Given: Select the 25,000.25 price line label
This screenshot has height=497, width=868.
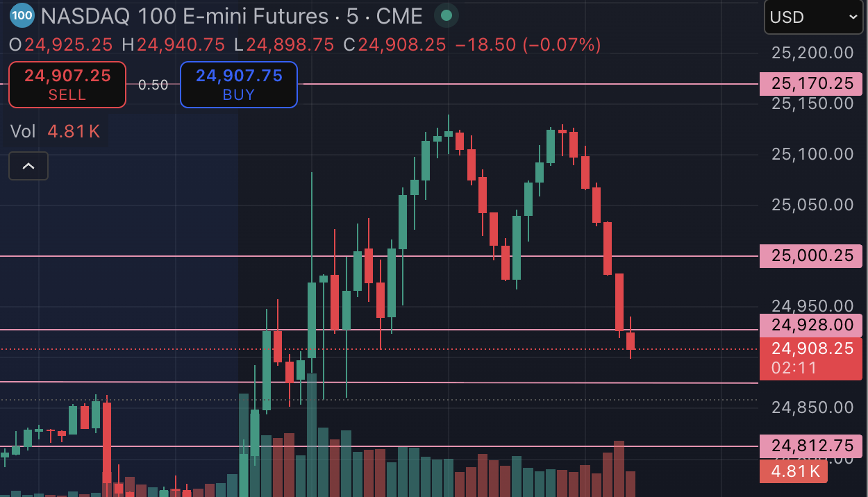Looking at the screenshot, I should coord(811,255).
